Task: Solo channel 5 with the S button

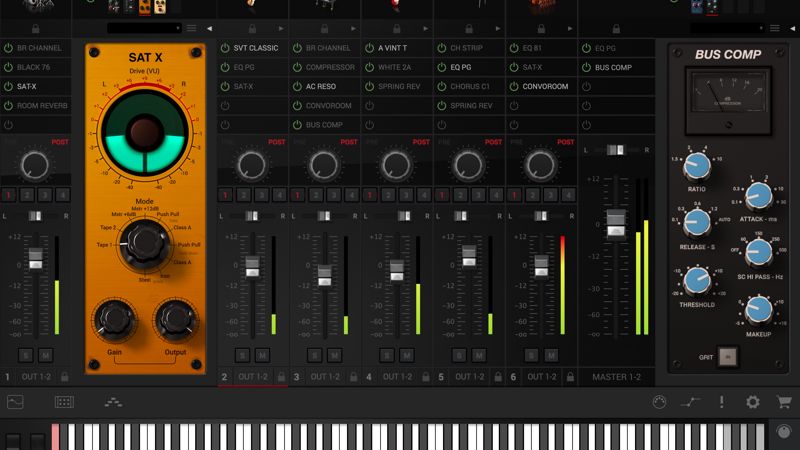Action: [459, 356]
